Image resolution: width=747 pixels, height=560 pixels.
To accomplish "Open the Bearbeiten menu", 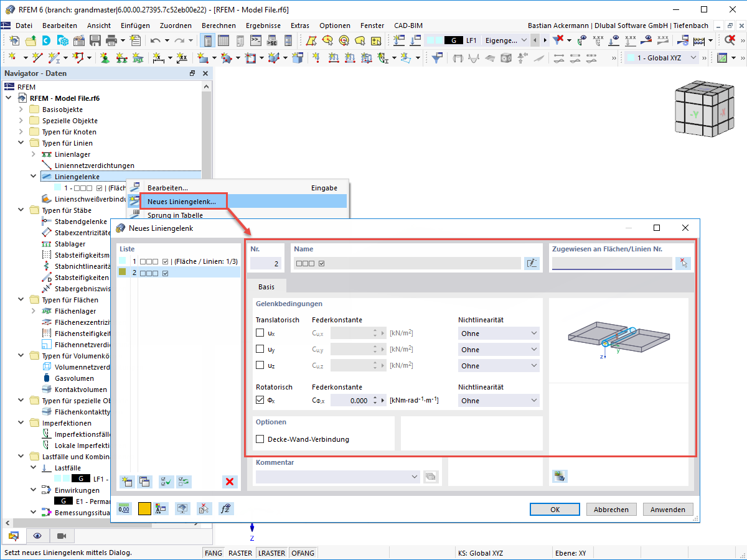I will tap(60, 26).
